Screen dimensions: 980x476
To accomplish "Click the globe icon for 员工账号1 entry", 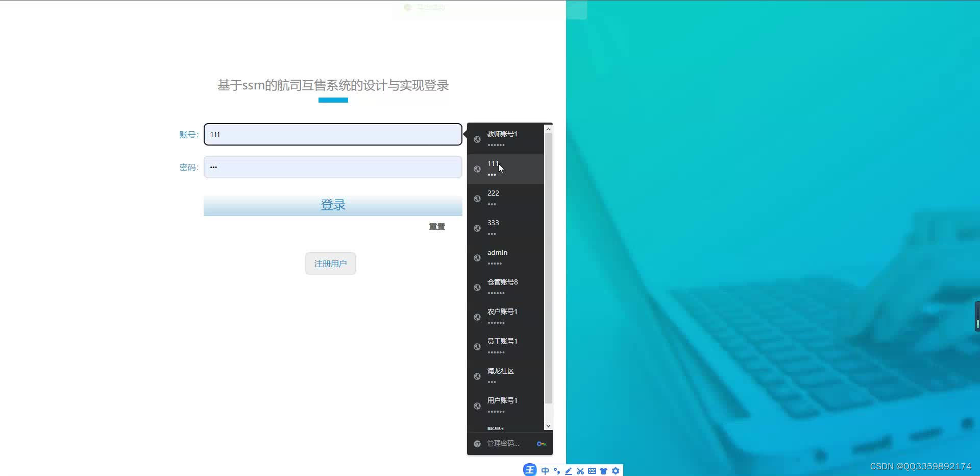I will [x=477, y=347].
